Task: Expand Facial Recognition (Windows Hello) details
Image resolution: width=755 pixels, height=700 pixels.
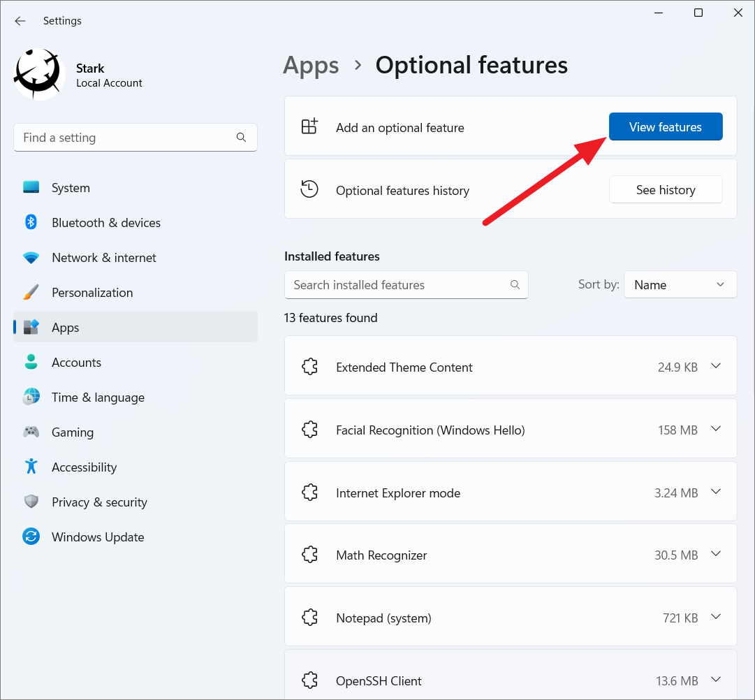Action: 715,429
